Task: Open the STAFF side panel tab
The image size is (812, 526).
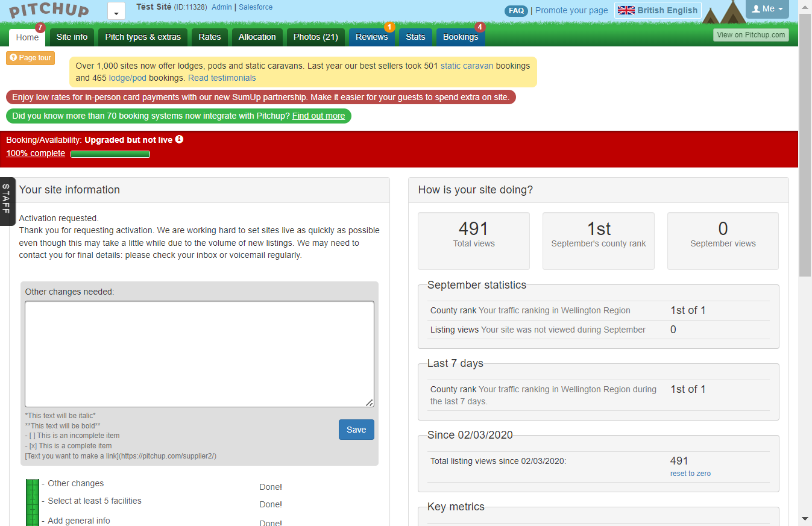Action: point(7,201)
